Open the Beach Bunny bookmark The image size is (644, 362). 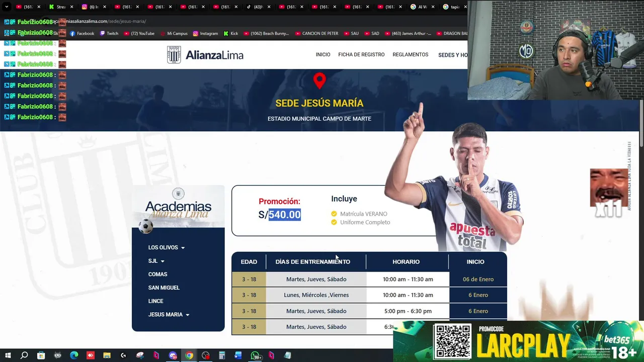pyautogui.click(x=266, y=34)
